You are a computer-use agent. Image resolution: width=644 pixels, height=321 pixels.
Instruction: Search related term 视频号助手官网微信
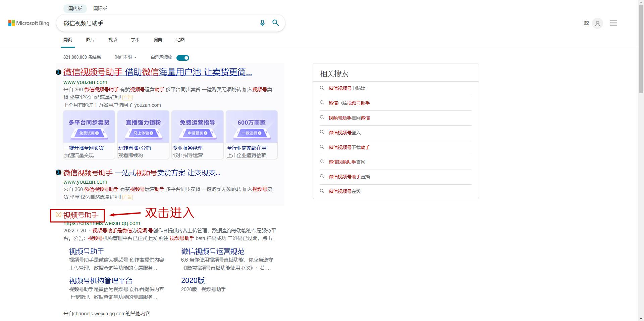tap(349, 118)
